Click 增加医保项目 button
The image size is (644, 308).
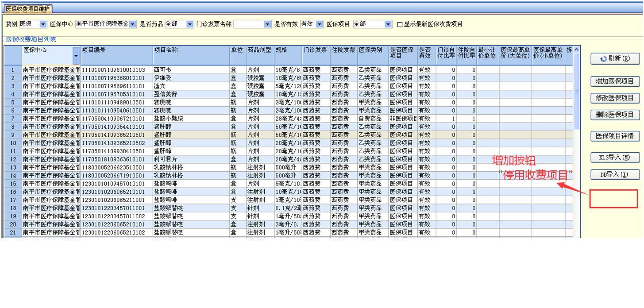(616, 81)
